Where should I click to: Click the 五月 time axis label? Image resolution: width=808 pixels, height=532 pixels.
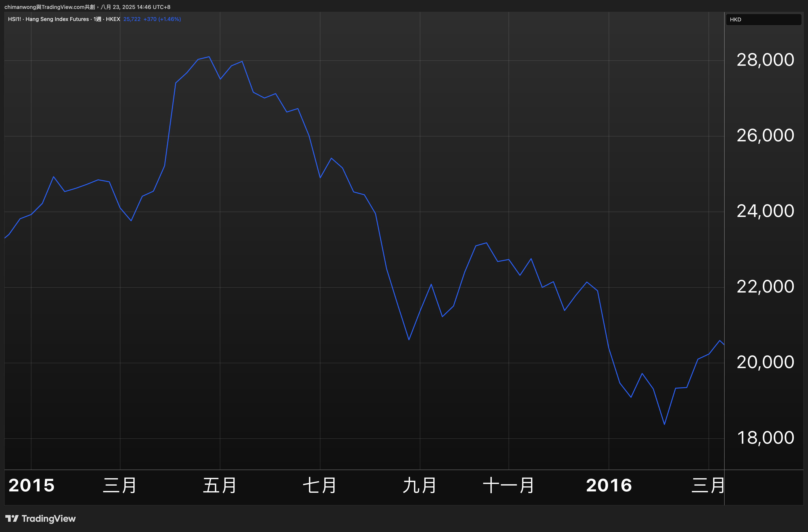click(220, 485)
